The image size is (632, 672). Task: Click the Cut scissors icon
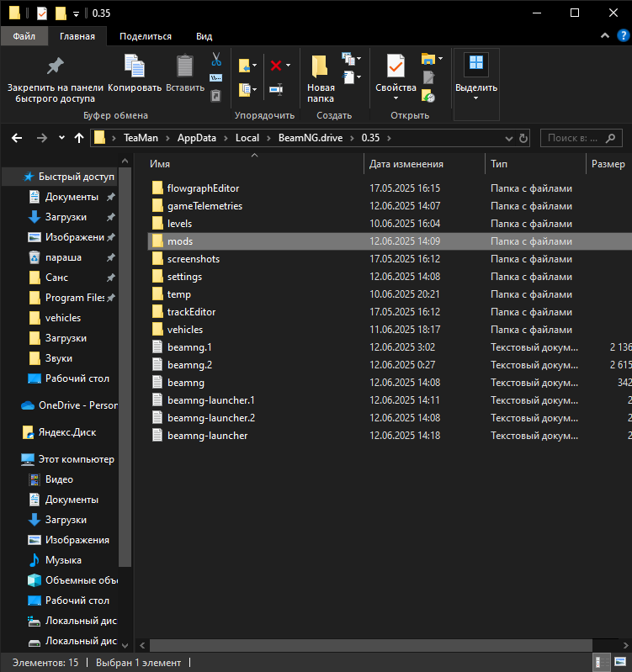point(216,60)
